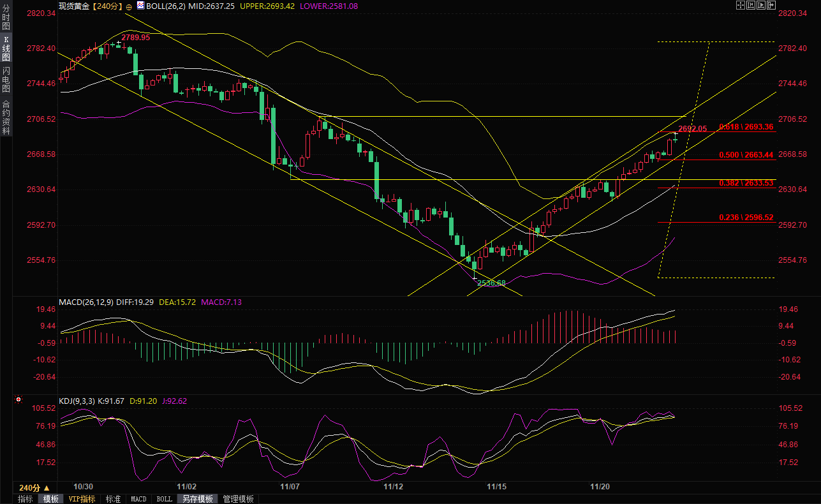The image size is (821, 504).
Task: Click 另存模板 to save template
Action: click(x=197, y=499)
